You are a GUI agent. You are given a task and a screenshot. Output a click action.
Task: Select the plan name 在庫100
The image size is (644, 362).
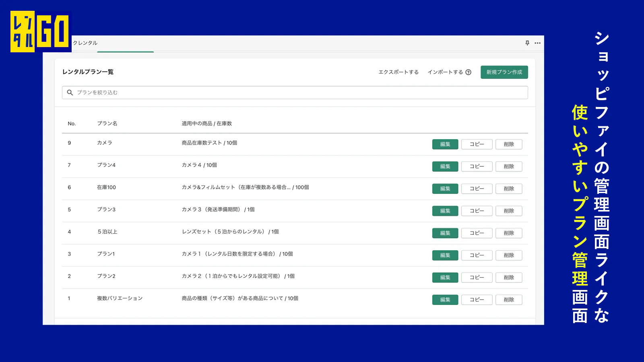(x=106, y=187)
